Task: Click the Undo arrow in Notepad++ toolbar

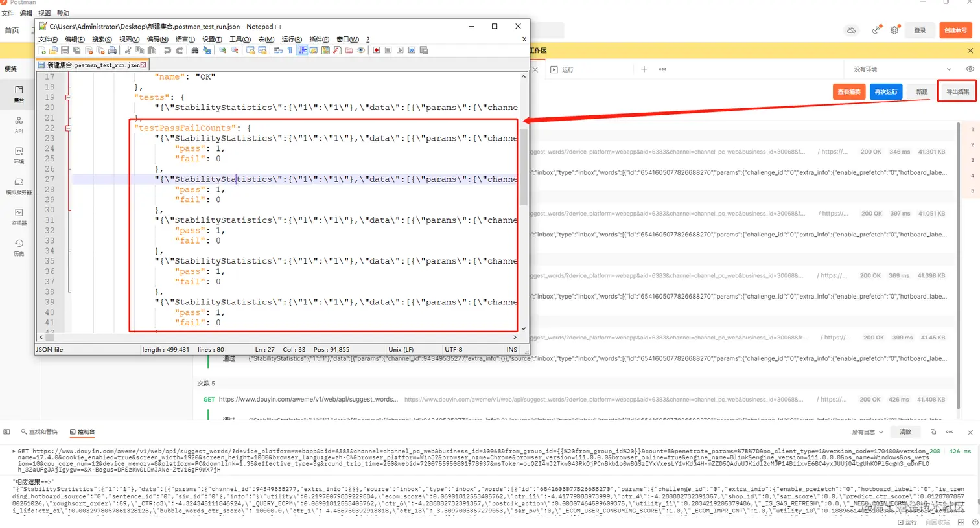Action: click(168, 51)
